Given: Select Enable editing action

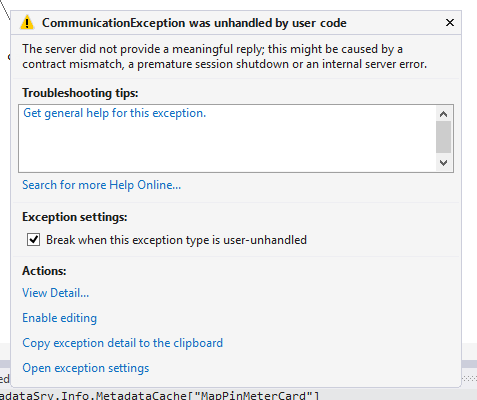Looking at the screenshot, I should pyautogui.click(x=59, y=318).
